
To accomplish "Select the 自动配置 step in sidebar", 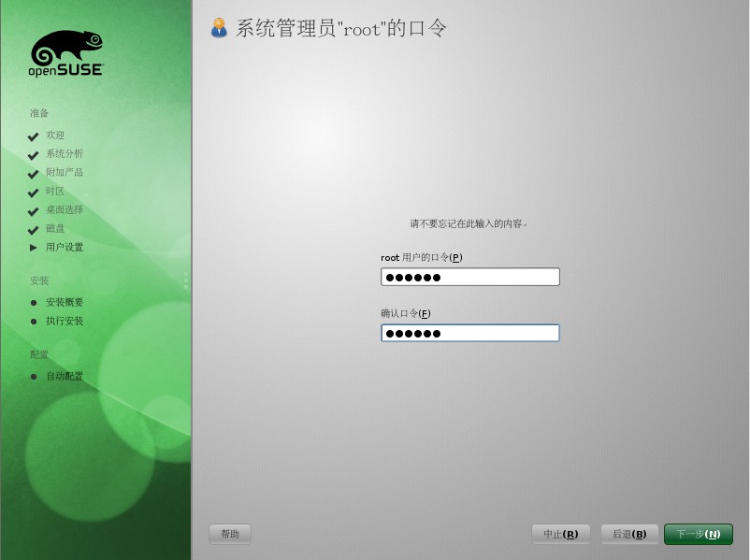I will pyautogui.click(x=65, y=377).
